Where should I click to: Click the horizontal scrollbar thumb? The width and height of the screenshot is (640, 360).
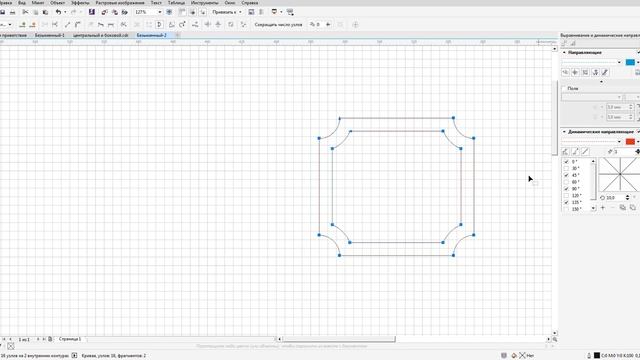click(x=339, y=339)
